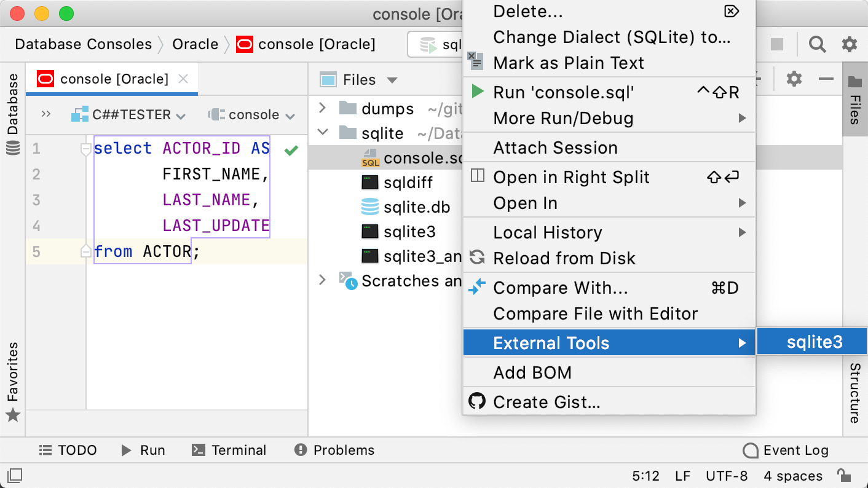
Task: Expand the dumps folder
Action: coord(322,108)
